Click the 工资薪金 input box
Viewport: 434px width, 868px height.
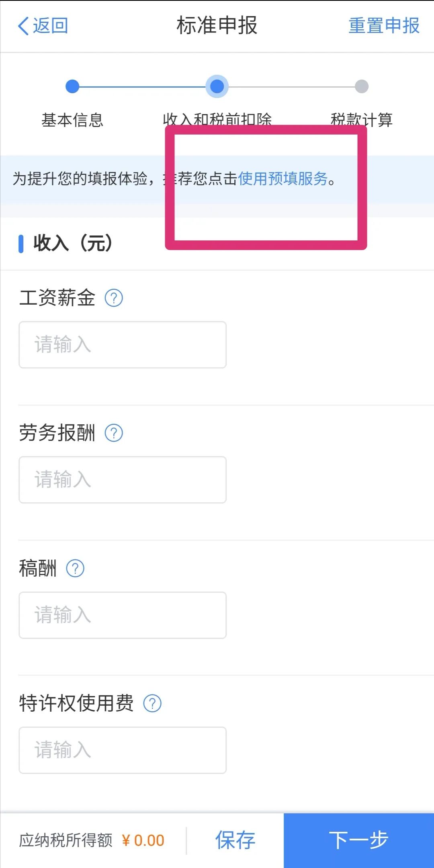click(122, 344)
